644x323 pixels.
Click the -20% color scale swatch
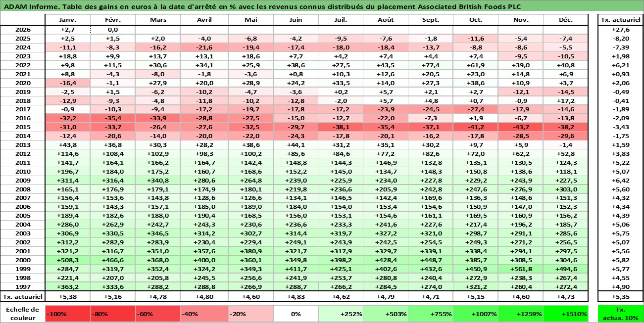point(251,314)
